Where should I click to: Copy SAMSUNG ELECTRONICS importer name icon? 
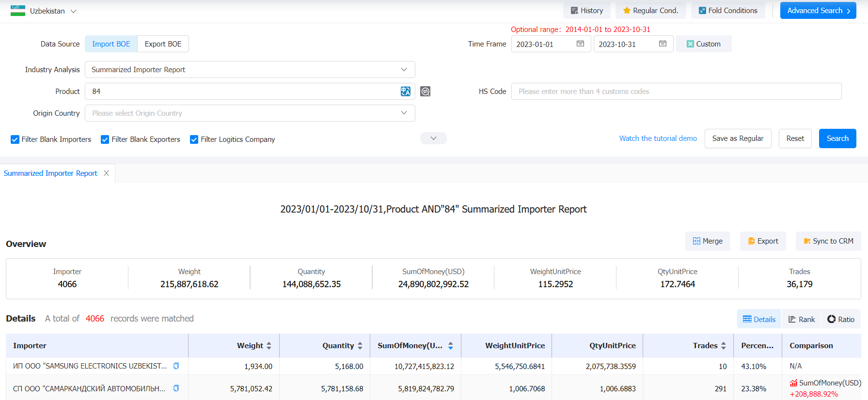click(176, 366)
